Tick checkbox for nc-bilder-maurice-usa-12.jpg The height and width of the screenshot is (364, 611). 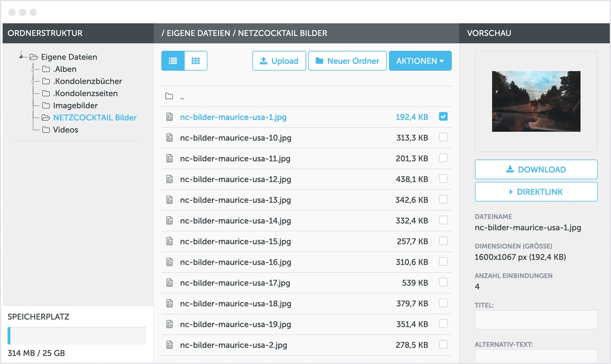[x=443, y=179]
